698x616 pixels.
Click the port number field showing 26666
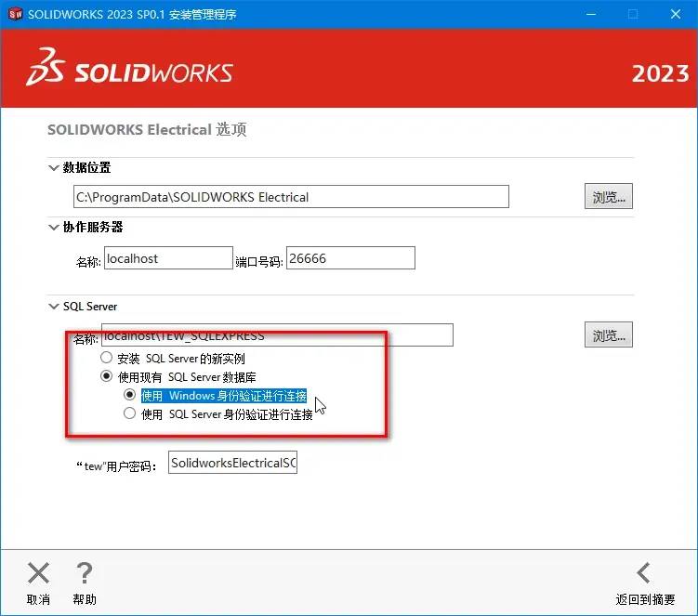click(350, 258)
